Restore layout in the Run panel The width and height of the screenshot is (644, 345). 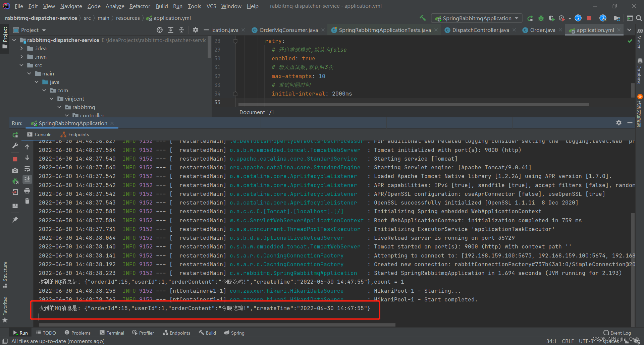point(15,206)
